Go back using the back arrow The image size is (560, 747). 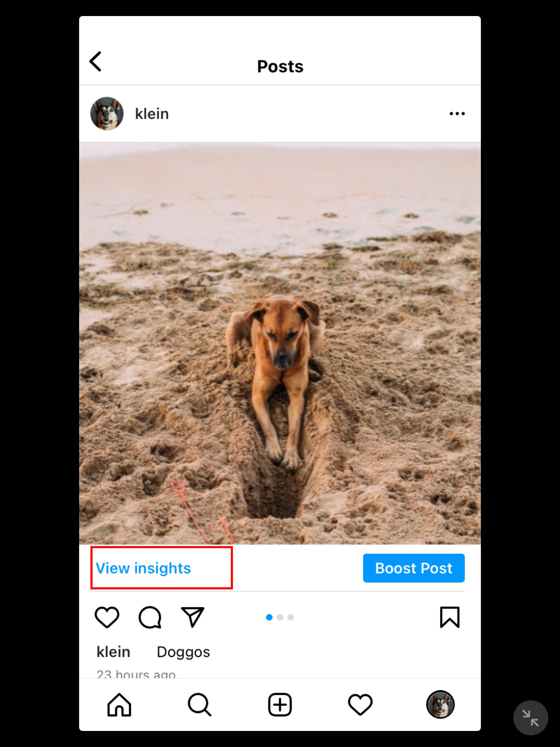click(96, 61)
